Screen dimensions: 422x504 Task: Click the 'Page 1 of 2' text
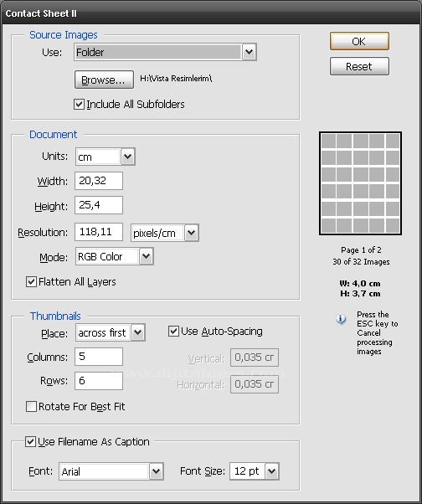coord(361,250)
